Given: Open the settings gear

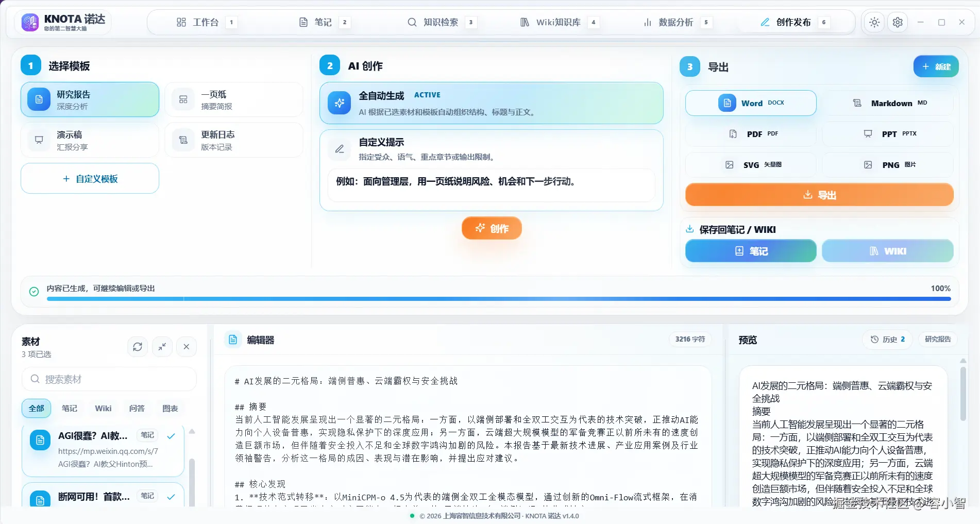Looking at the screenshot, I should pos(897,22).
